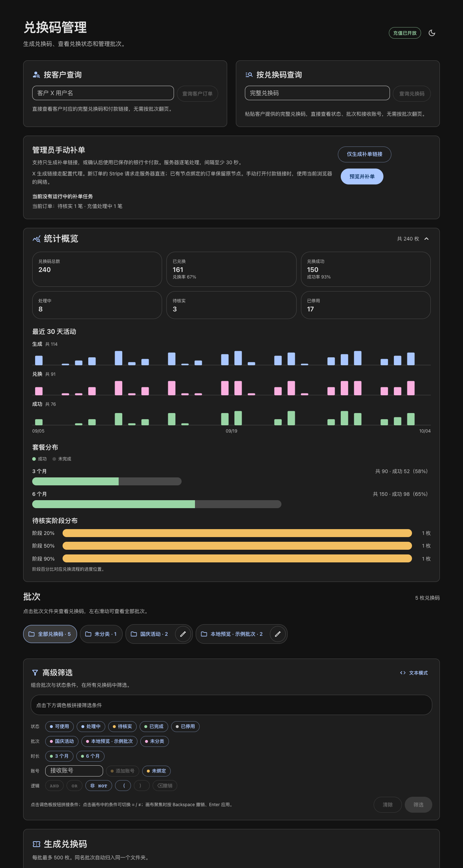This screenshot has width=463, height=868.
Task: Toggle the 6 个月 duration chip
Action: (x=90, y=756)
